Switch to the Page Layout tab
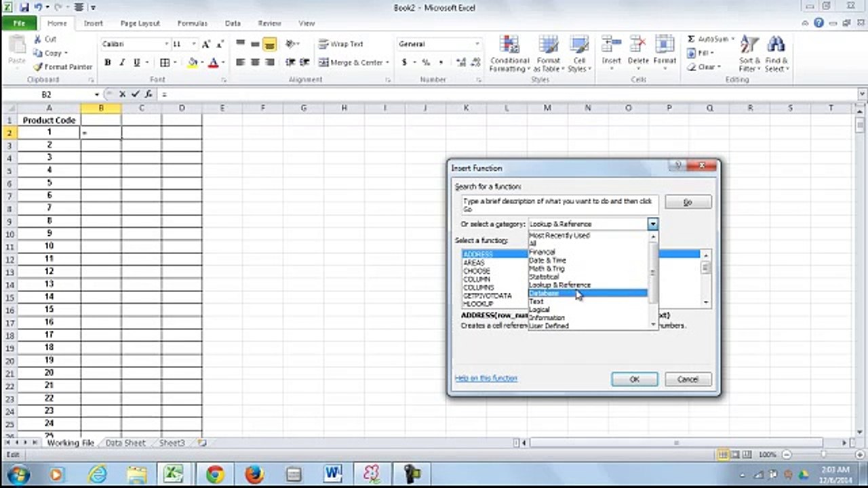Image resolution: width=868 pixels, height=488 pixels. 140,23
